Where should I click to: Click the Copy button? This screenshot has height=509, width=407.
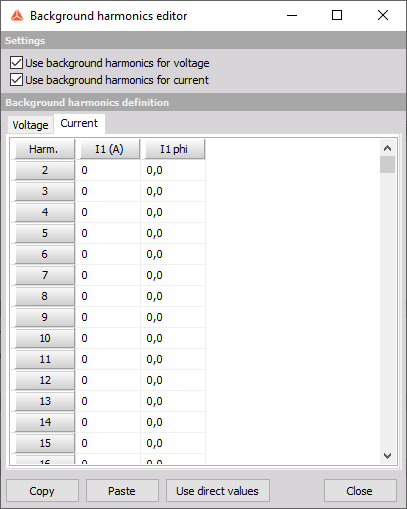pyautogui.click(x=42, y=490)
